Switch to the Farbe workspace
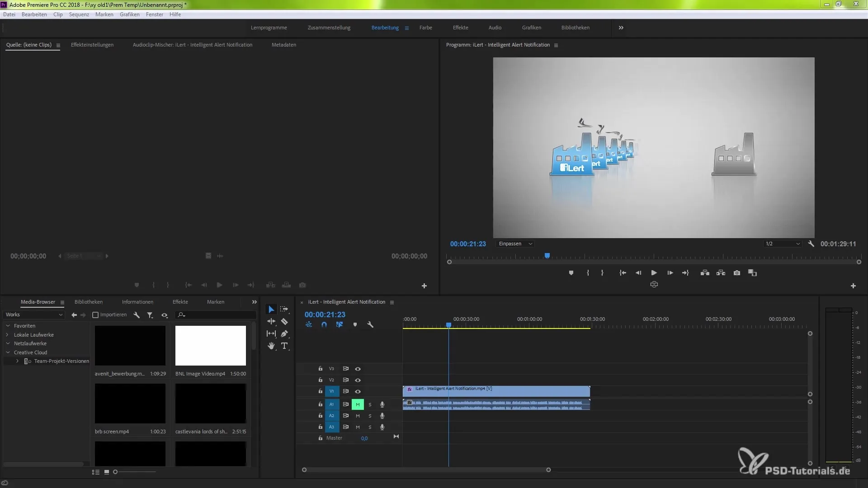 click(426, 28)
